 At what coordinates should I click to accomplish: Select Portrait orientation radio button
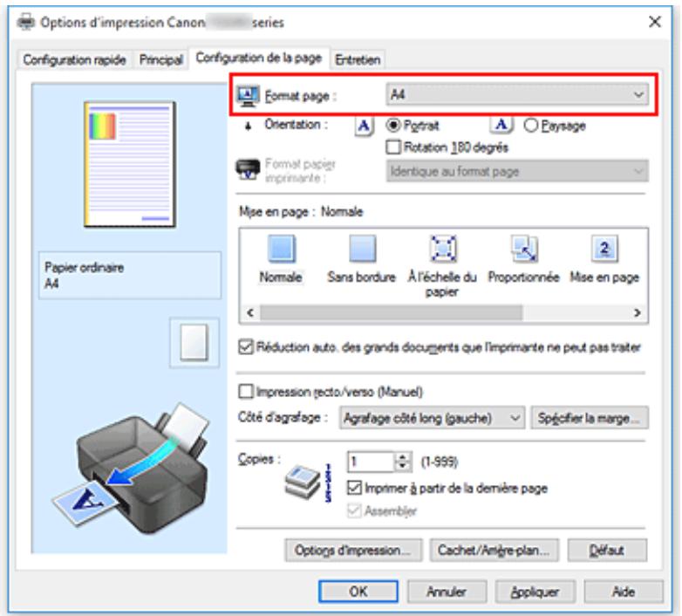[x=393, y=126]
